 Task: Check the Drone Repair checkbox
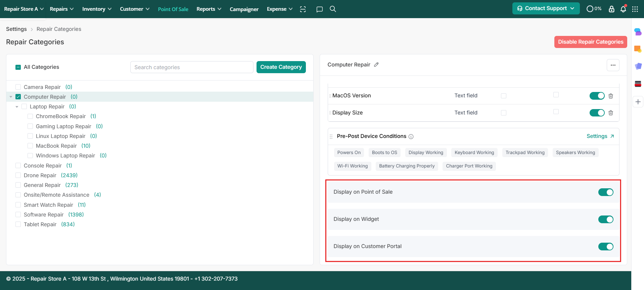tap(18, 175)
